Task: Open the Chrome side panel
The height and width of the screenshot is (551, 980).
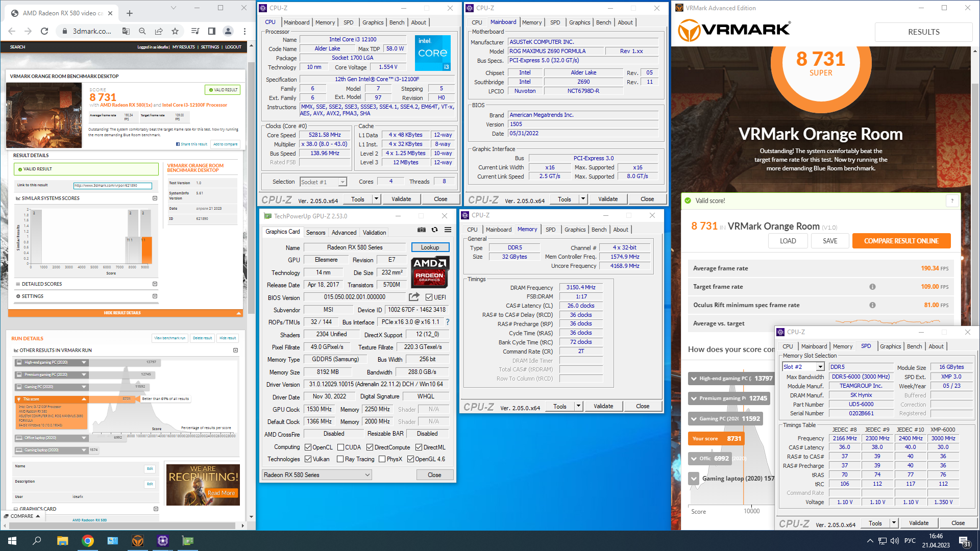Action: [211, 31]
